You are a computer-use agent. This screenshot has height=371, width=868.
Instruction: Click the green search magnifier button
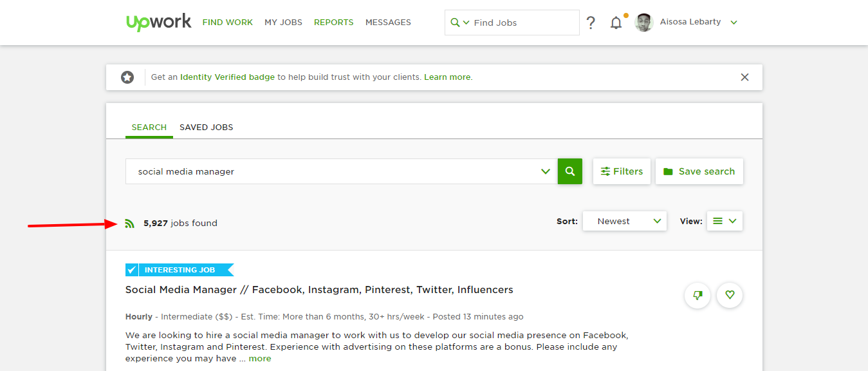[x=569, y=171]
